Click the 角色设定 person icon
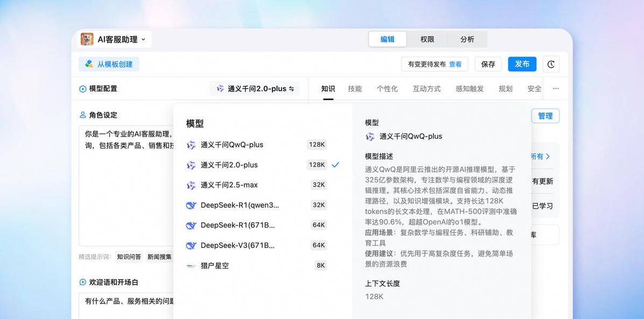 pyautogui.click(x=82, y=115)
